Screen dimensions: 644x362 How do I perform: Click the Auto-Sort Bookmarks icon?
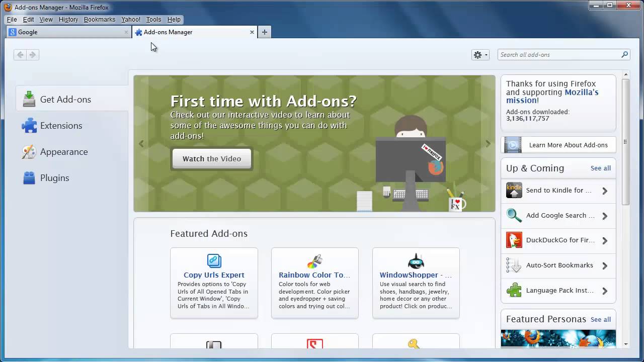514,265
